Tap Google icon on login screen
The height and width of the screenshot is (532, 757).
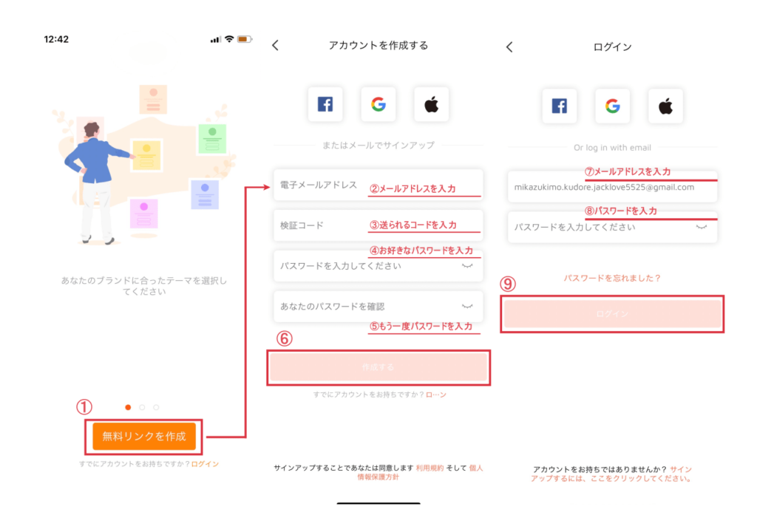[613, 106]
